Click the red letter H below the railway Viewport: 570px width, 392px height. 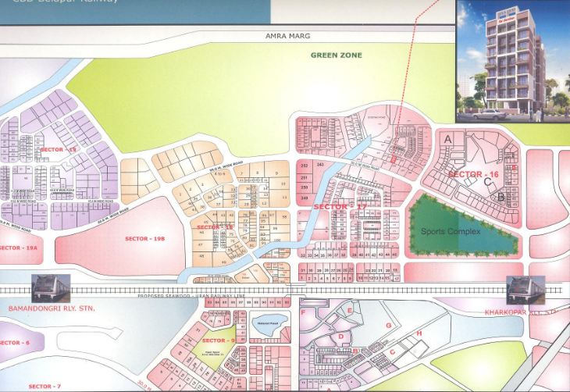click(419, 333)
